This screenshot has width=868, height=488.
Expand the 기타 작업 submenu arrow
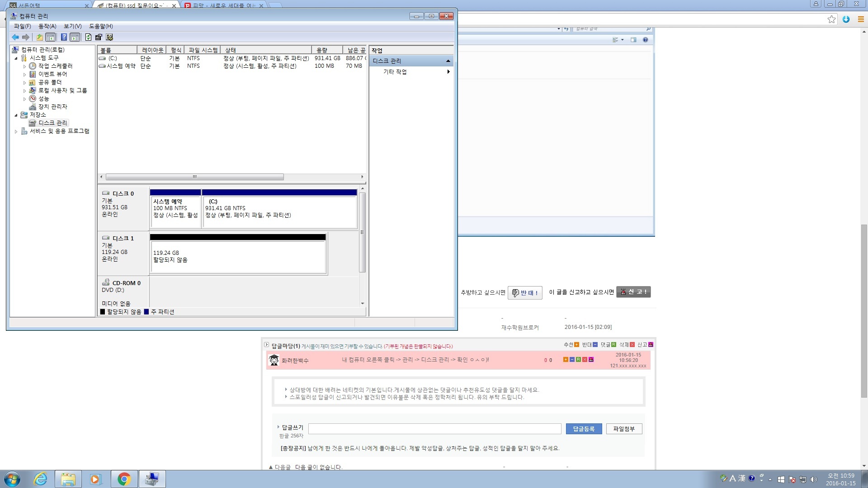[448, 72]
